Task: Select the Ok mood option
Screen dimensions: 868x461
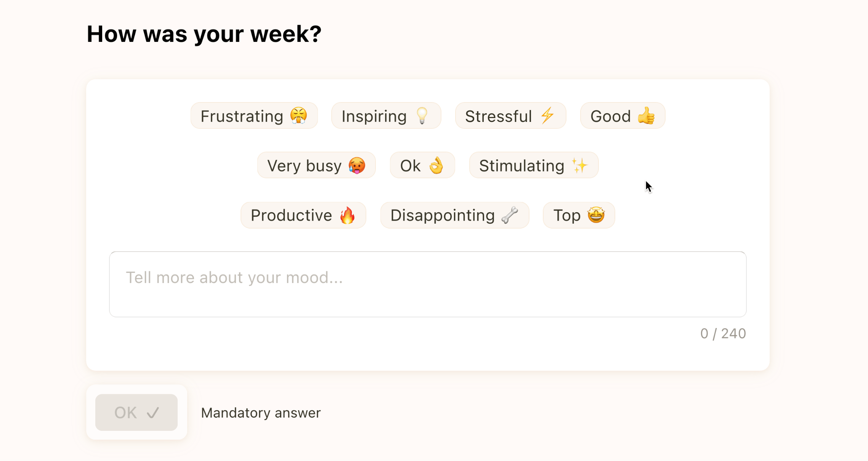Action: click(x=422, y=165)
